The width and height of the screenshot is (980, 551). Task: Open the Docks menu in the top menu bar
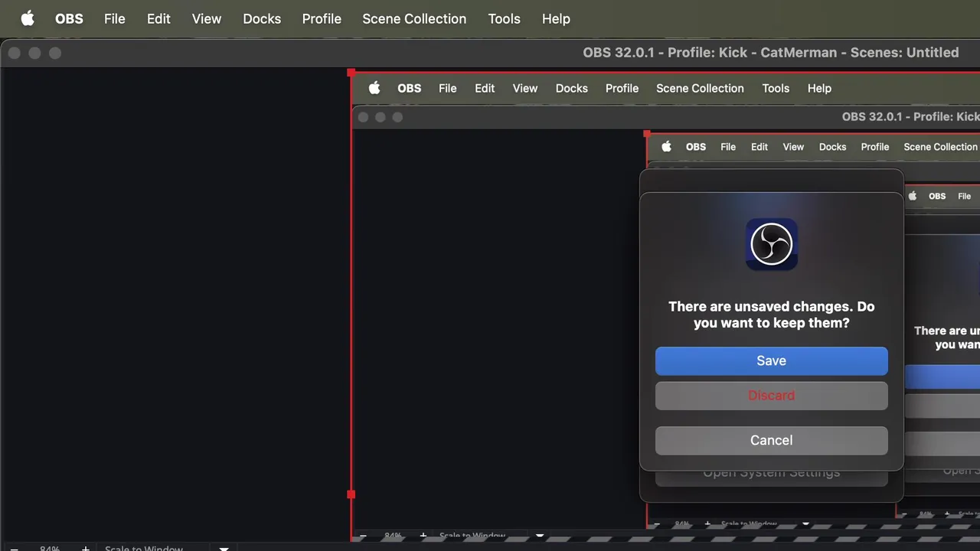point(262,18)
